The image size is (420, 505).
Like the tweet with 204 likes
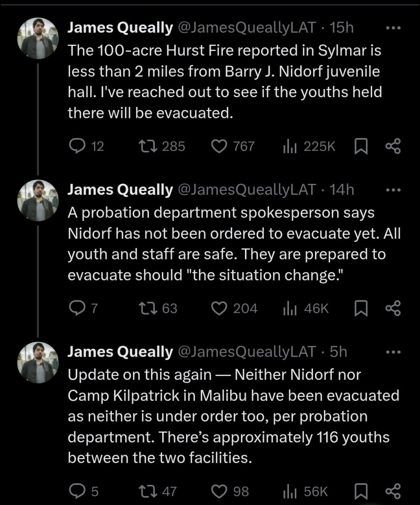pyautogui.click(x=219, y=308)
